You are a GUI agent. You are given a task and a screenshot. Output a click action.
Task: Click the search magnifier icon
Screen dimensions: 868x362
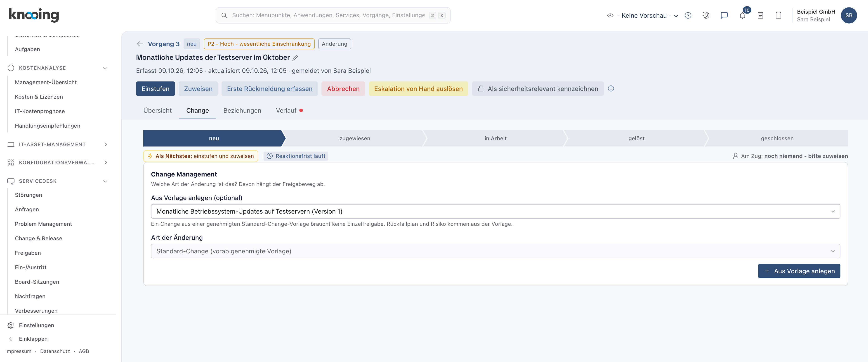pos(224,16)
